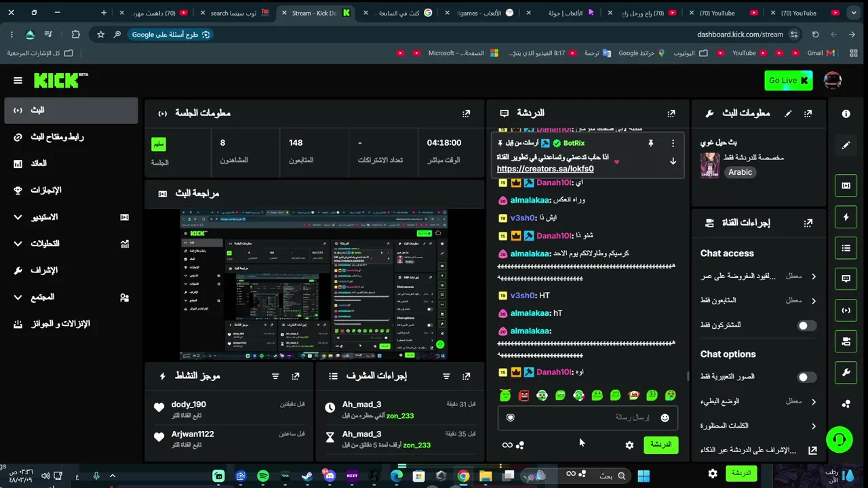Image resolution: width=868 pixels, height=488 pixels.
Task: Pop out the معلومات البث panel
Action: point(808,113)
